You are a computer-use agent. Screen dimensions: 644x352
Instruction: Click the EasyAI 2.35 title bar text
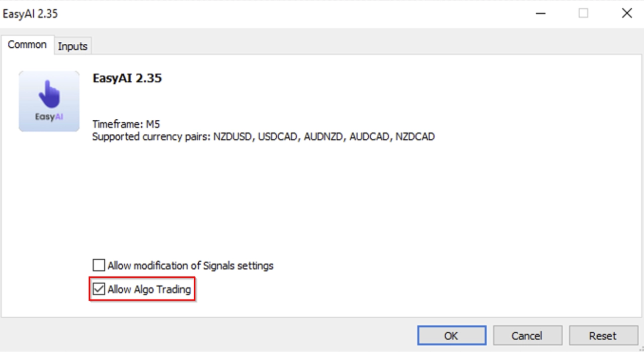30,14
